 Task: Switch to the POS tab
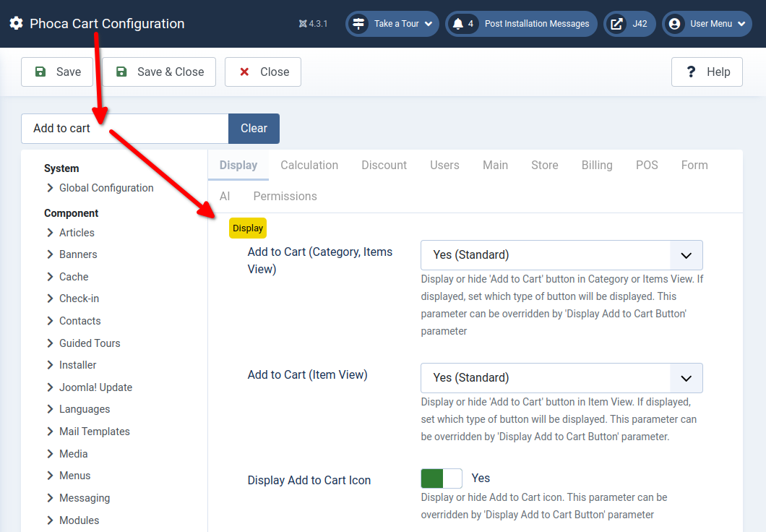[647, 165]
